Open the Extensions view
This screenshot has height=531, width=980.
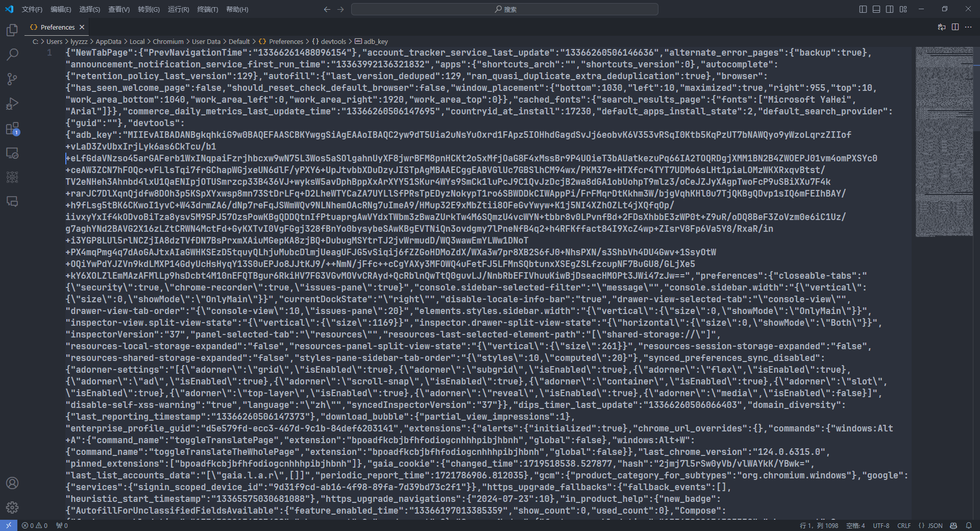(x=12, y=128)
